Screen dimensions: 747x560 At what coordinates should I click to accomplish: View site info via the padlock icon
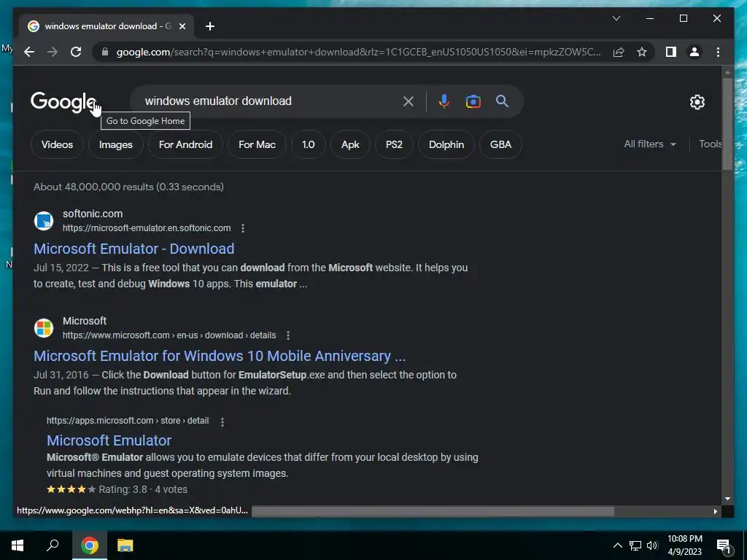pos(105,52)
